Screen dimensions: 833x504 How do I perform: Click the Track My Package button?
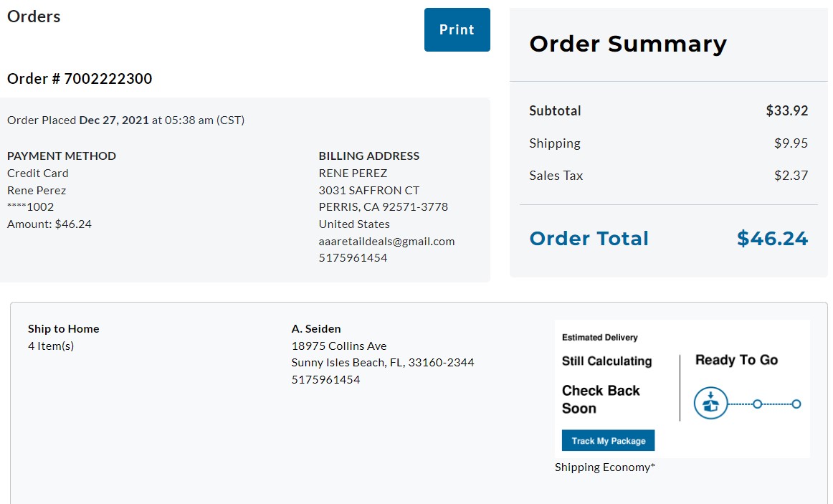point(609,440)
